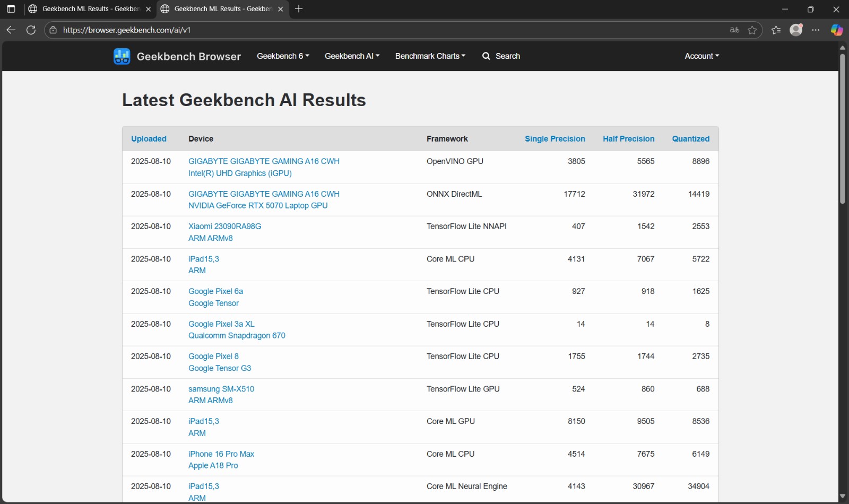
Task: Open Google Pixel 8 result link
Action: pyautogui.click(x=213, y=357)
